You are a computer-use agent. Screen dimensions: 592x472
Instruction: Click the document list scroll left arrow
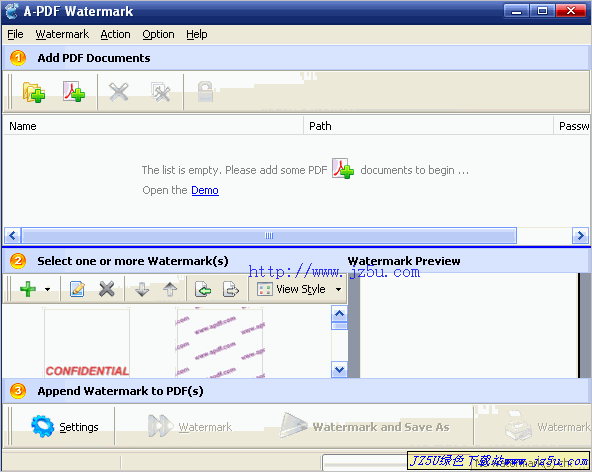[x=12, y=236]
